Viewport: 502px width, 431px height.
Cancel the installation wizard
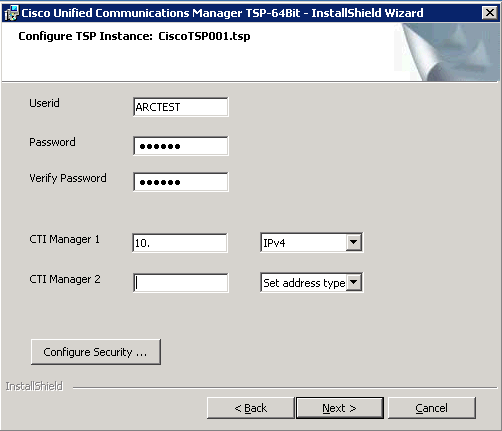(432, 408)
